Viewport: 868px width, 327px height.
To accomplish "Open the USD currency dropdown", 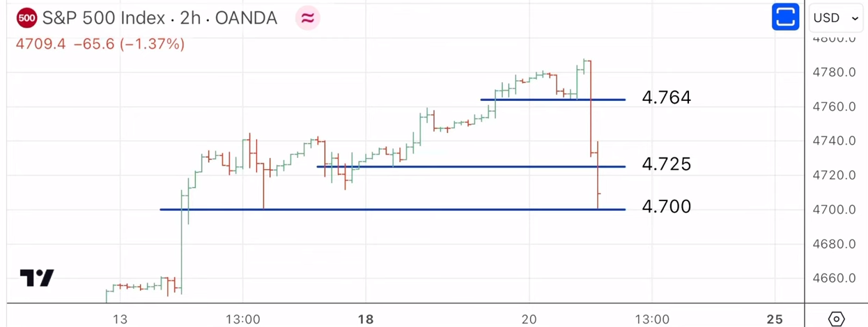I will pos(836,18).
